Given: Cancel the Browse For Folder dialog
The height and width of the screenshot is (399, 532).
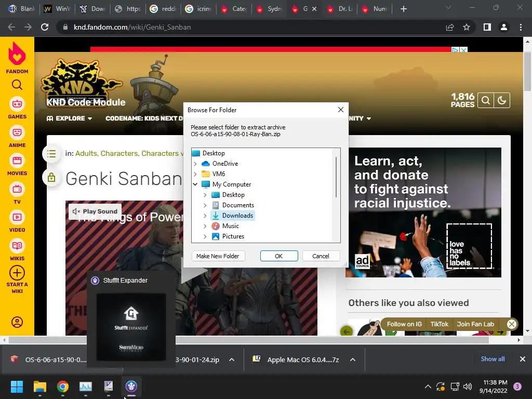Looking at the screenshot, I should (321, 256).
